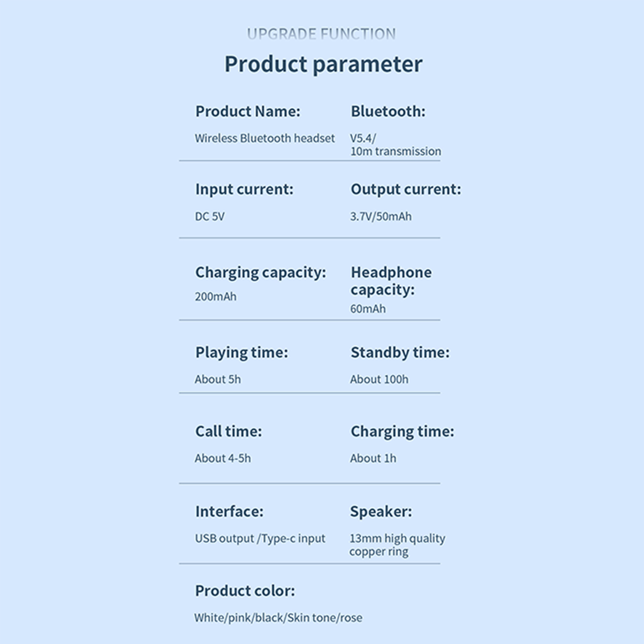Click "Wireless Bluetooth headset" text
This screenshot has width=644, height=644.
pyautogui.click(x=264, y=138)
